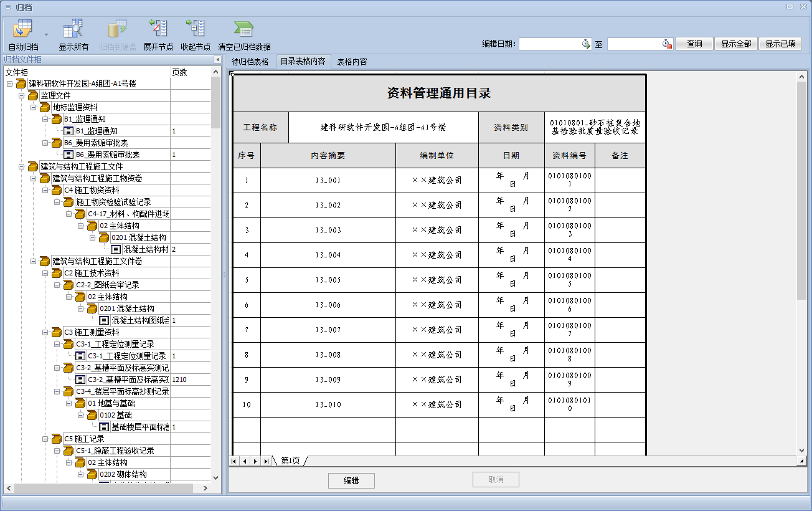Click the 13_010 cell in the table
This screenshot has height=511, width=812.
point(328,404)
